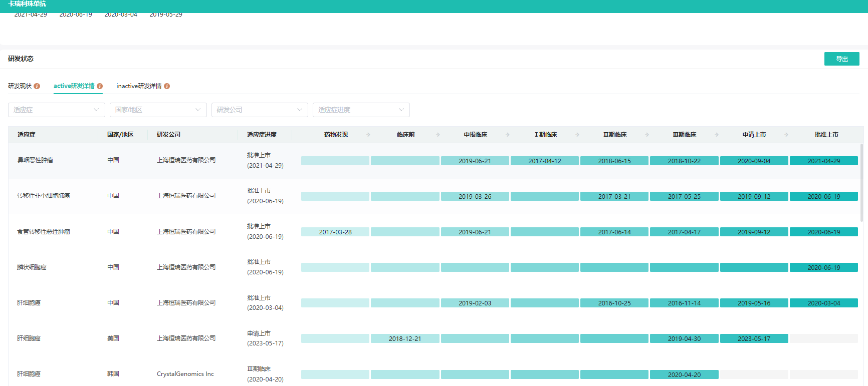Image resolution: width=868 pixels, height=386 pixels.
Task: Click arrow icon after 申报临床 column header
Action: 508,135
